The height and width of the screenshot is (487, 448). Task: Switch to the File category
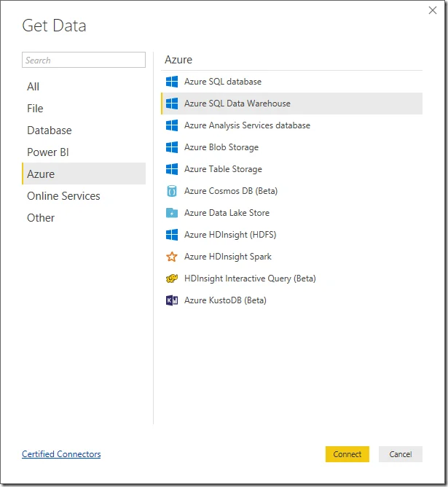pos(35,109)
